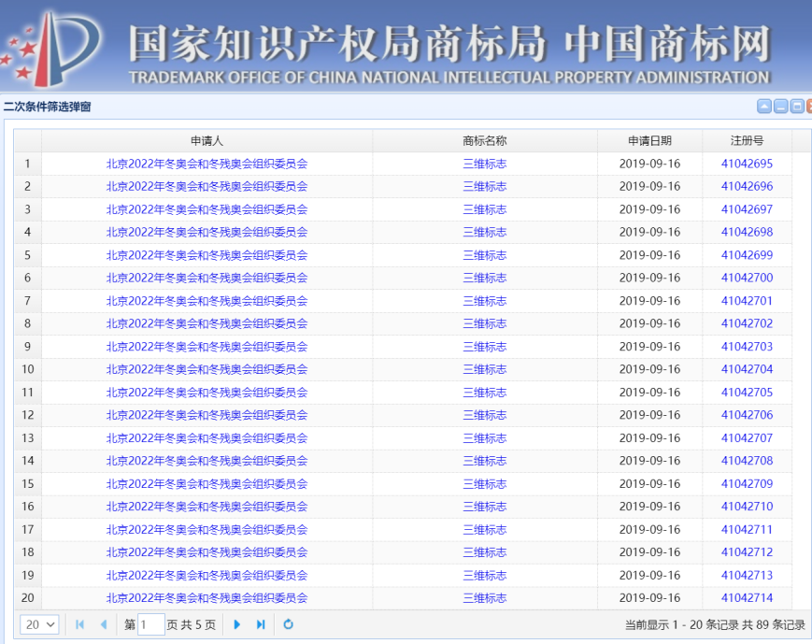The image size is (812, 644).
Task: Open the applicant link in row 7
Action: click(x=207, y=300)
